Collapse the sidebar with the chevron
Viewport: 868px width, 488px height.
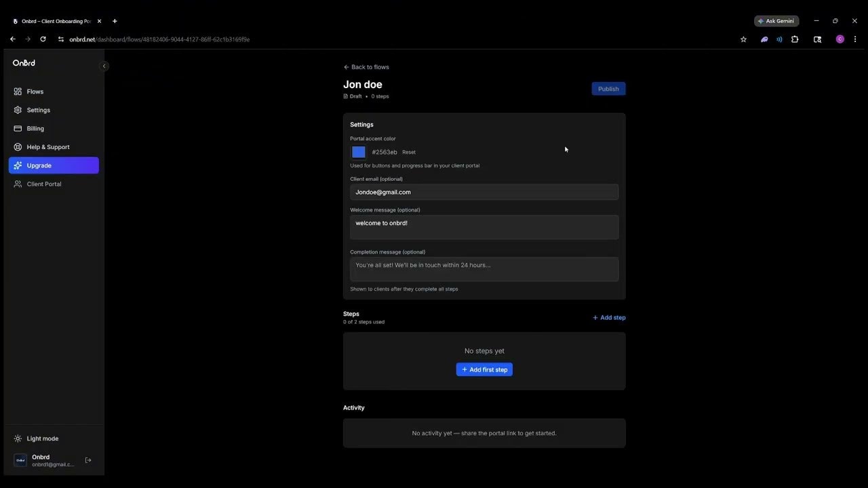click(104, 66)
